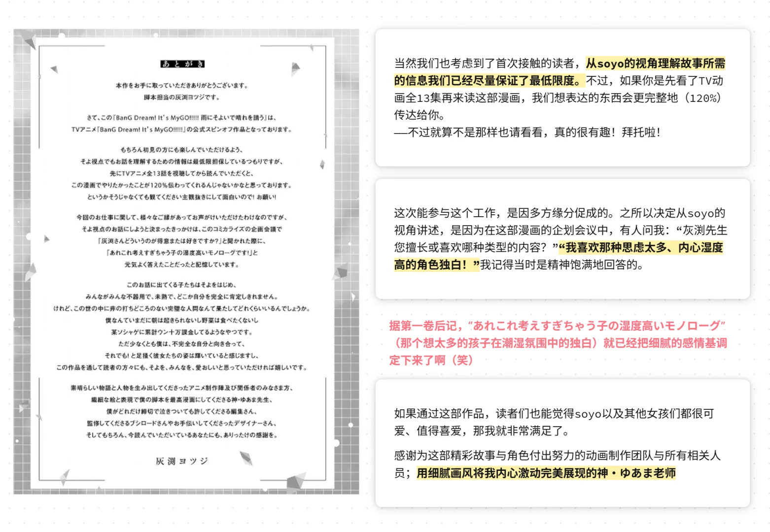Click the line 感谢为这部精彩故事与角色付出努力的动画制作团队
Viewport: 770px width, 532px height.
tap(558, 456)
